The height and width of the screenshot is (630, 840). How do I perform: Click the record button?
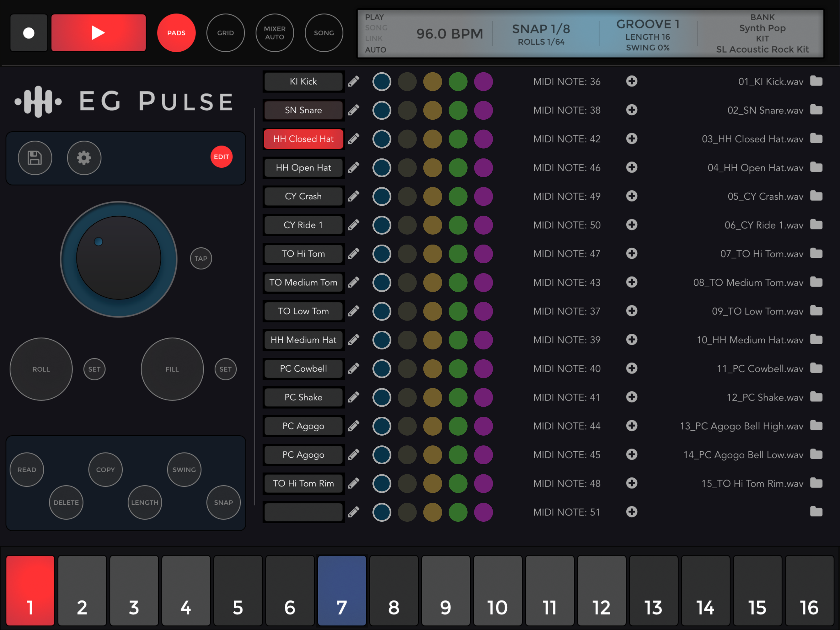(29, 33)
